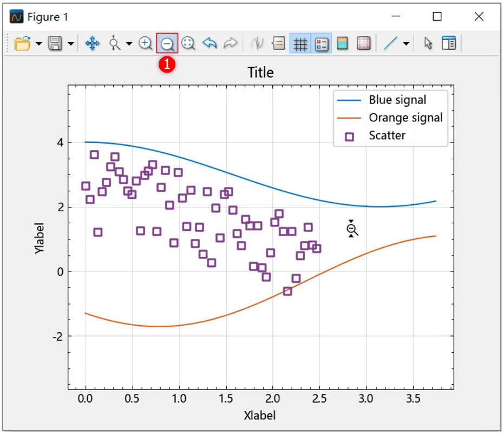This screenshot has width=504, height=434.
Task: Click the plot Title text
Action: tap(260, 73)
